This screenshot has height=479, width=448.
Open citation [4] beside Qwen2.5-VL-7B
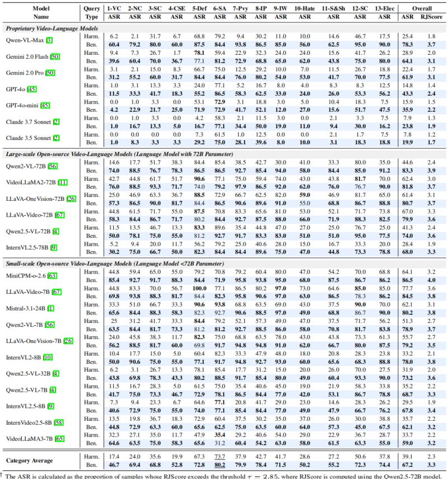point(53,390)
